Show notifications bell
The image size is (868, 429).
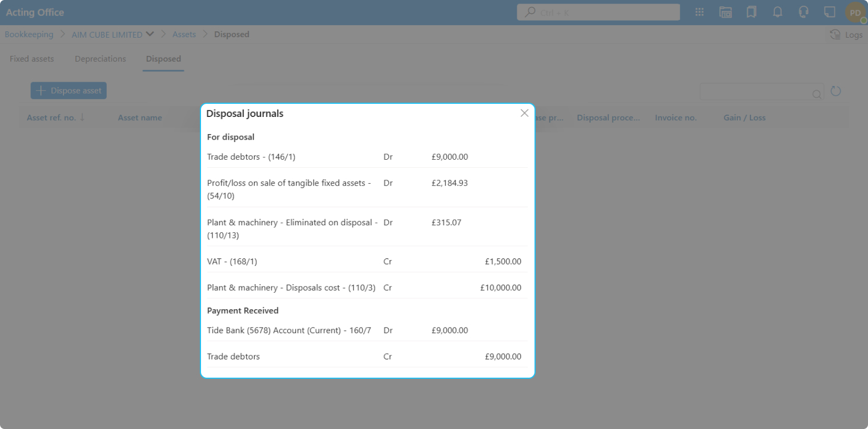click(x=777, y=12)
